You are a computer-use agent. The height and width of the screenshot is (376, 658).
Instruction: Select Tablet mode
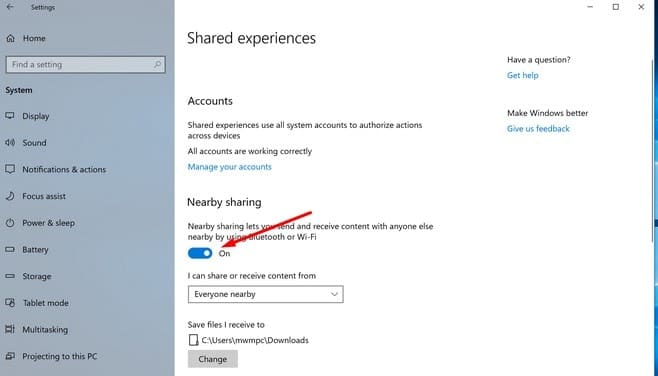point(45,303)
